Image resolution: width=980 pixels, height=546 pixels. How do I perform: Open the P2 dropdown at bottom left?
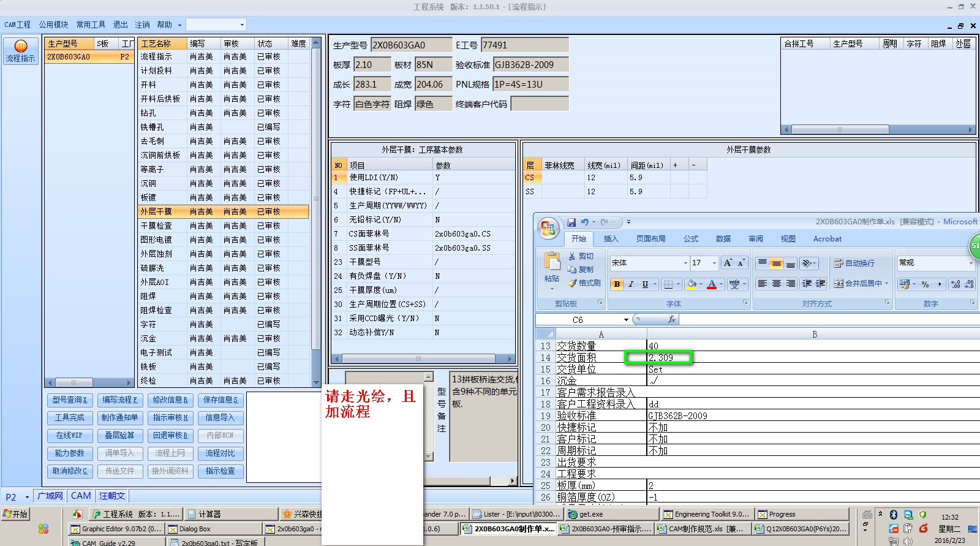27,497
